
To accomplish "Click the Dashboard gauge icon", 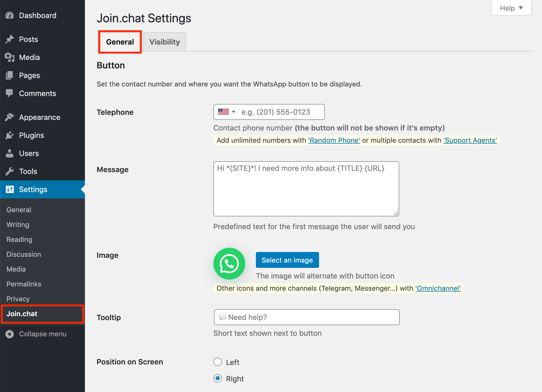I will click(x=10, y=15).
